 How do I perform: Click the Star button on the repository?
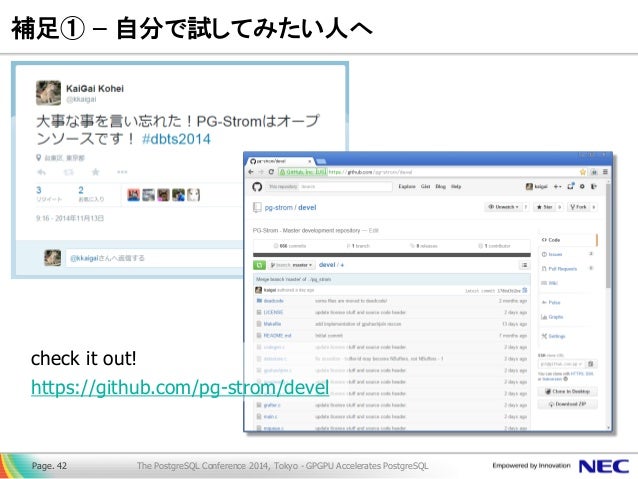click(x=544, y=207)
